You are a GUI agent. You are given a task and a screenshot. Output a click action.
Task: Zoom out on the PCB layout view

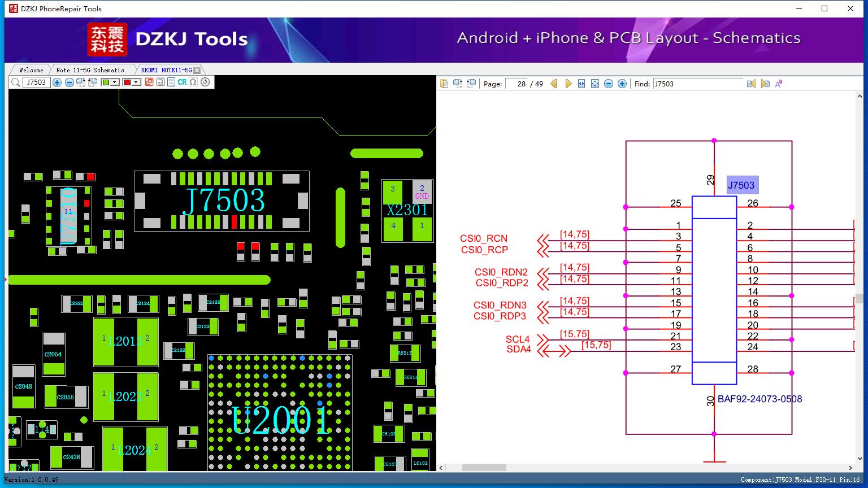[69, 82]
